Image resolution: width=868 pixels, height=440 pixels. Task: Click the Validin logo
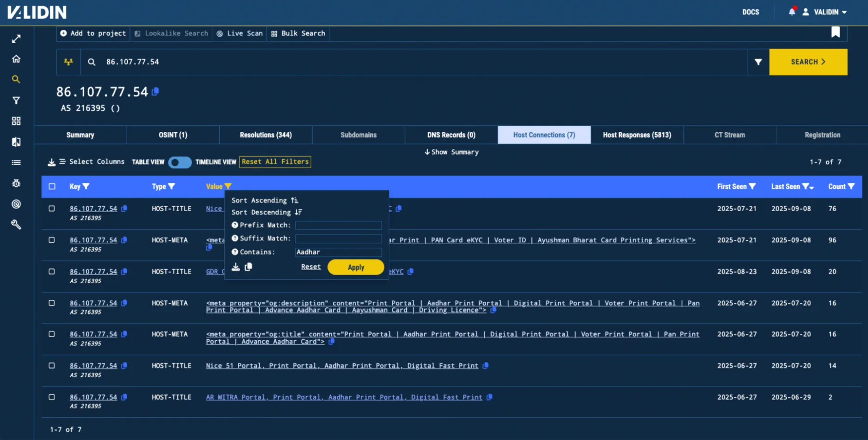37,12
